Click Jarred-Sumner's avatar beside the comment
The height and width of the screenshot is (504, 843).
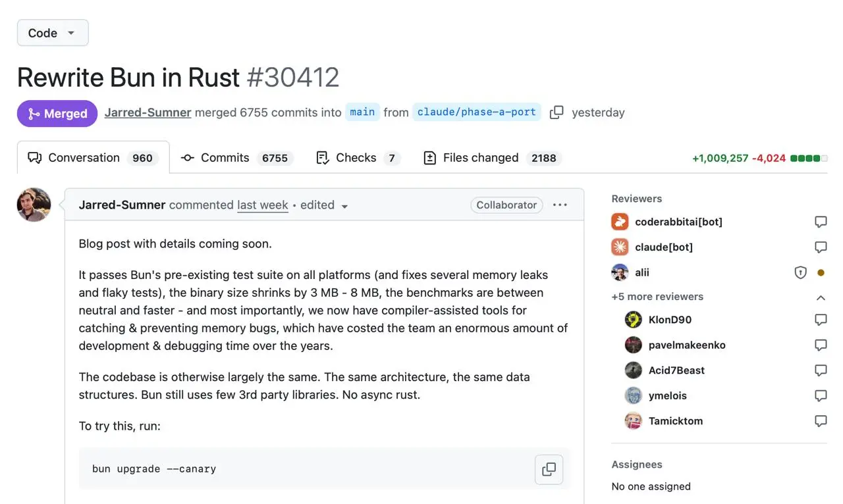tap(34, 205)
